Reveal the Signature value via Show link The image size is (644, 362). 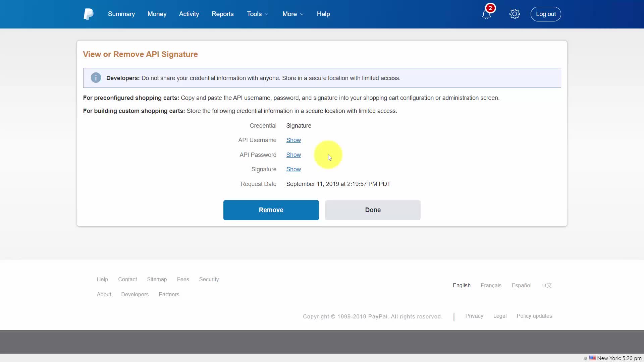click(x=293, y=169)
